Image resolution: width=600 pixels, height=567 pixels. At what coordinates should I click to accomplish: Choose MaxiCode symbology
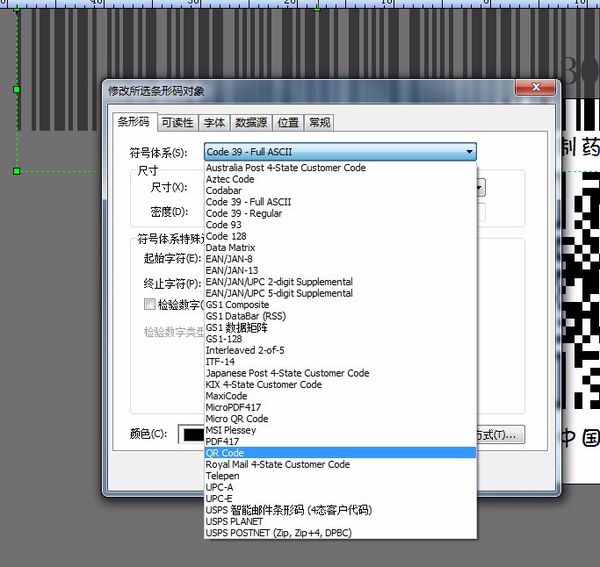coord(340,396)
